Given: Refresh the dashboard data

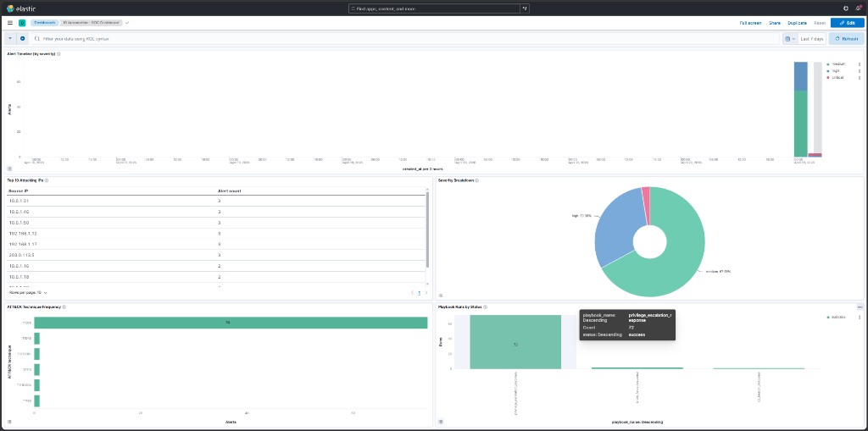Looking at the screenshot, I should tap(847, 39).
